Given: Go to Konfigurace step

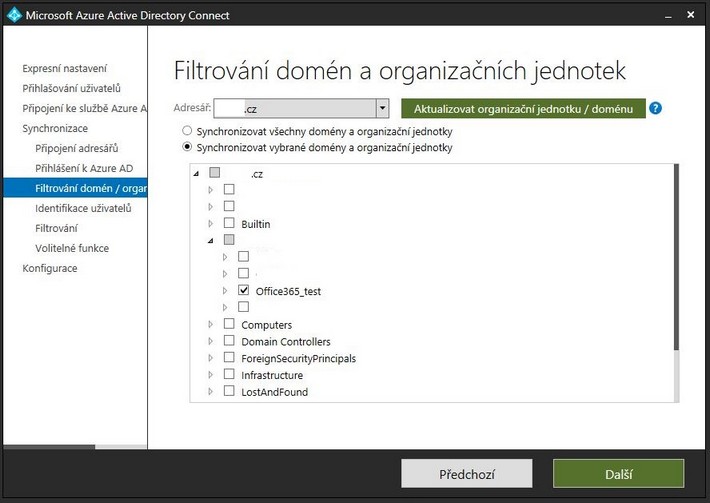Looking at the screenshot, I should coord(50,268).
